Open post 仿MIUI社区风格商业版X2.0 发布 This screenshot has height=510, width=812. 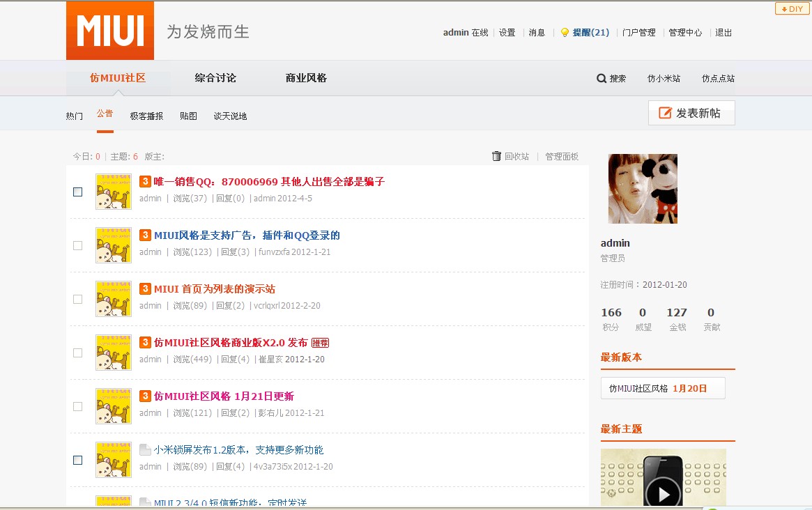point(231,343)
